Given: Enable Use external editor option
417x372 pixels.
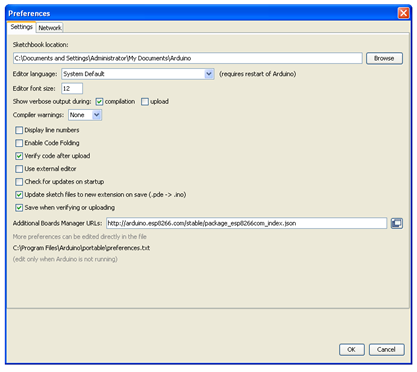Looking at the screenshot, I should click(19, 169).
